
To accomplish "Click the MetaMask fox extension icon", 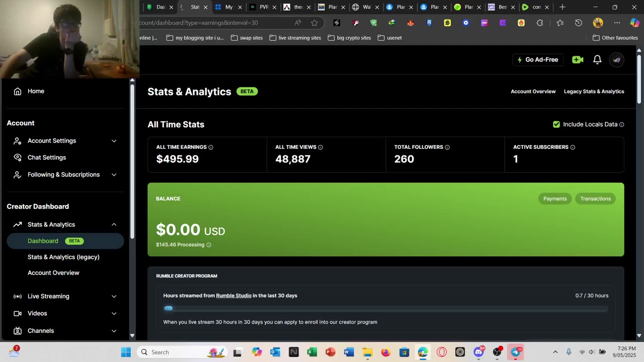I will click(x=411, y=23).
